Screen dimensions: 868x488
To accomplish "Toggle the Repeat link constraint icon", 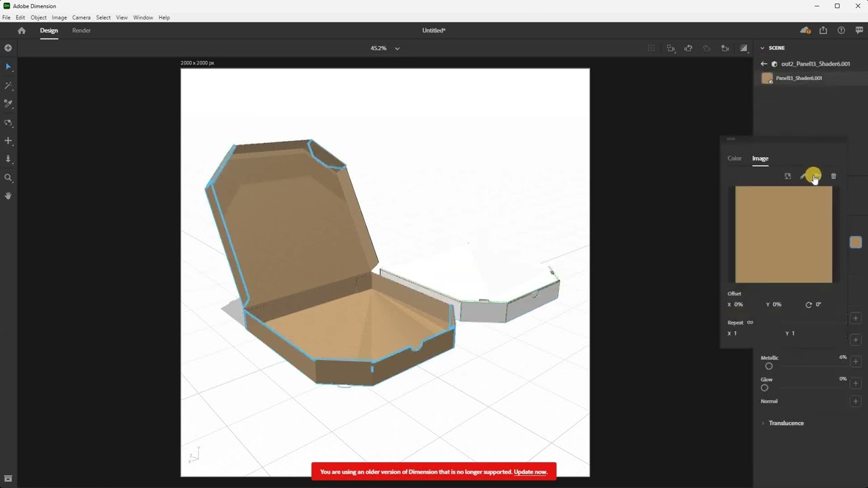I will (x=750, y=323).
